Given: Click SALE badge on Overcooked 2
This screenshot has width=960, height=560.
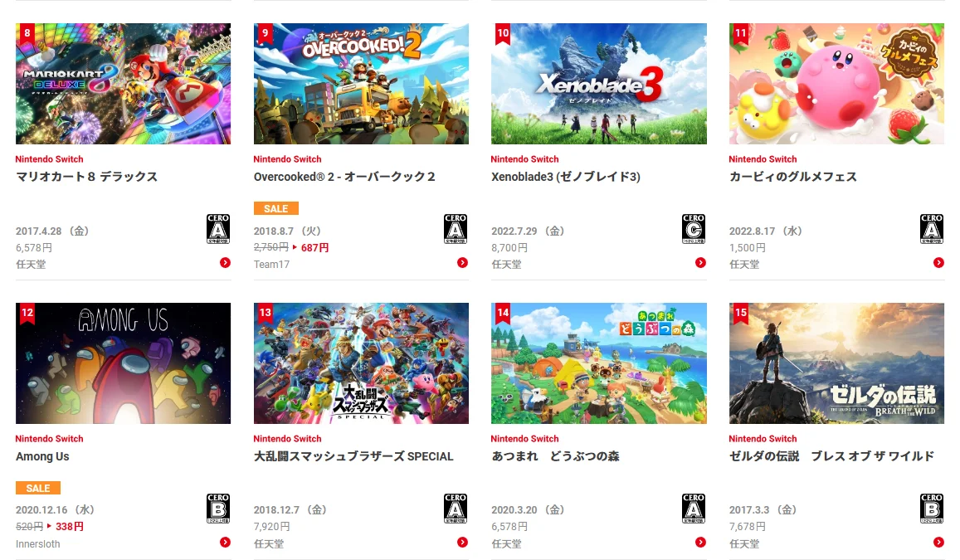Looking at the screenshot, I should coord(276,209).
